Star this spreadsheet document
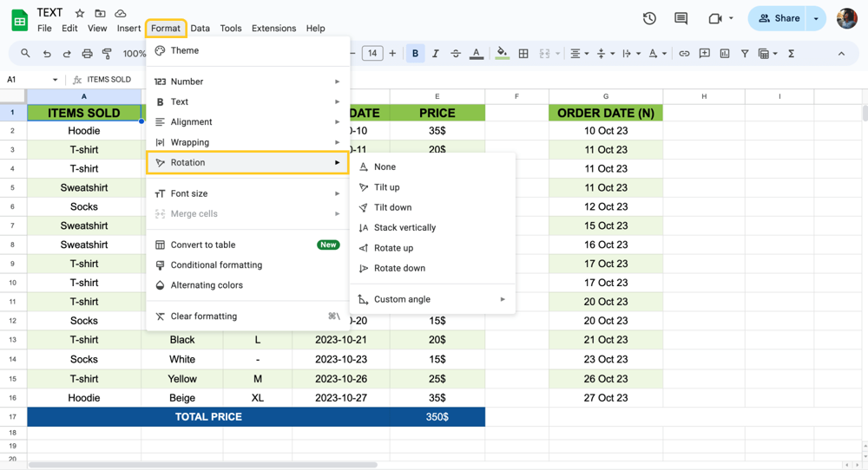The width and height of the screenshot is (868, 470). [80, 13]
